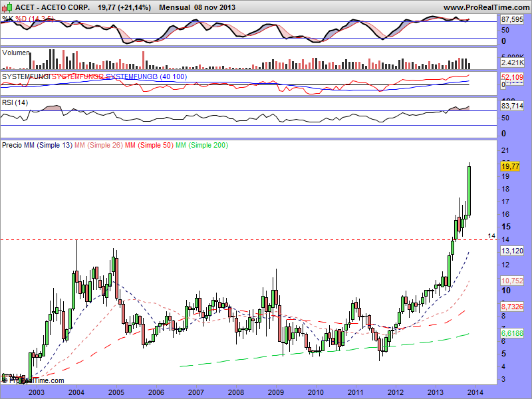Click the MM200 value 6,6188
The height and width of the screenshot is (399, 532).
[x=512, y=333]
